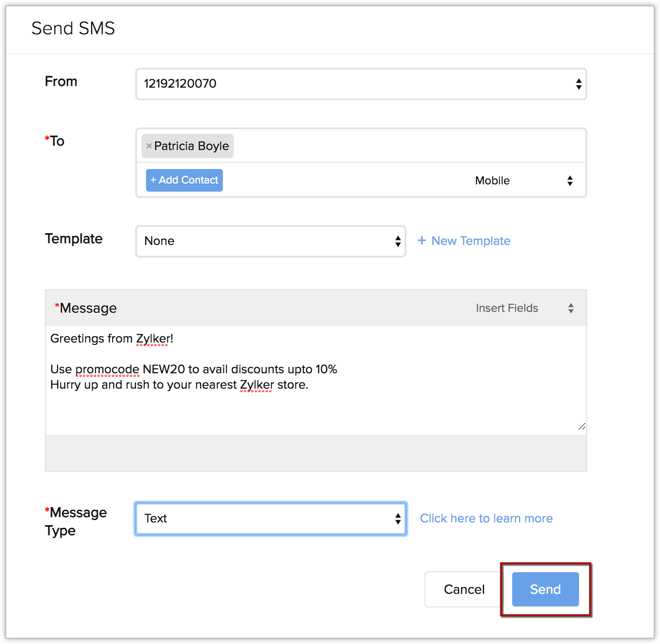Image resolution: width=660 pixels, height=644 pixels.
Task: Cancel the SMS dialog
Action: point(464,589)
